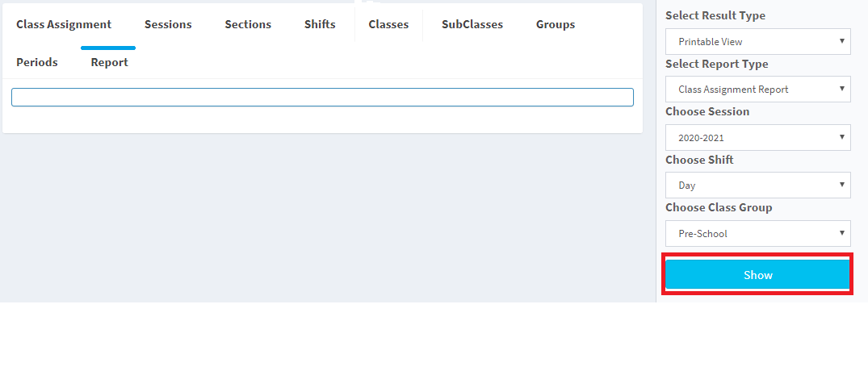The width and height of the screenshot is (868, 371).
Task: Select the Report tab
Action: tap(110, 62)
